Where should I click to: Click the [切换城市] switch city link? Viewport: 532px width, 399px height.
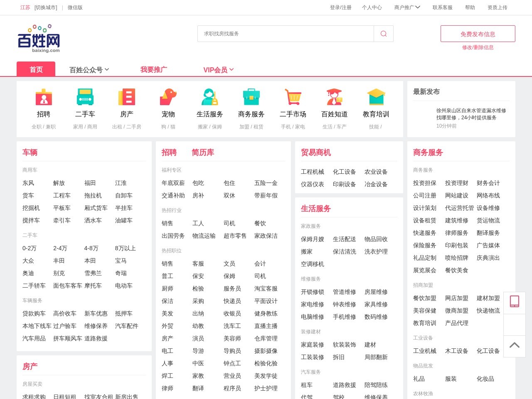point(46,7)
